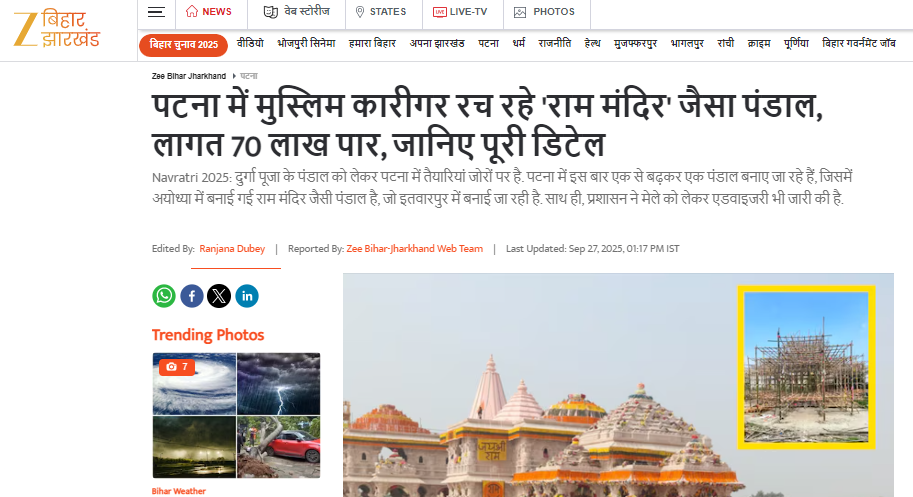Open Trending Photos cyclone thumbnail

(193, 384)
